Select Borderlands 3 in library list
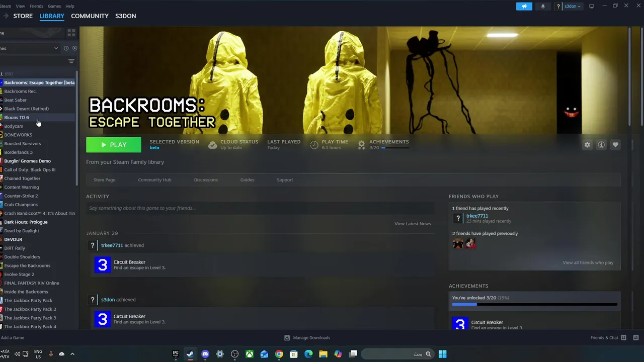Image resolution: width=644 pixels, height=362 pixels. (18, 152)
